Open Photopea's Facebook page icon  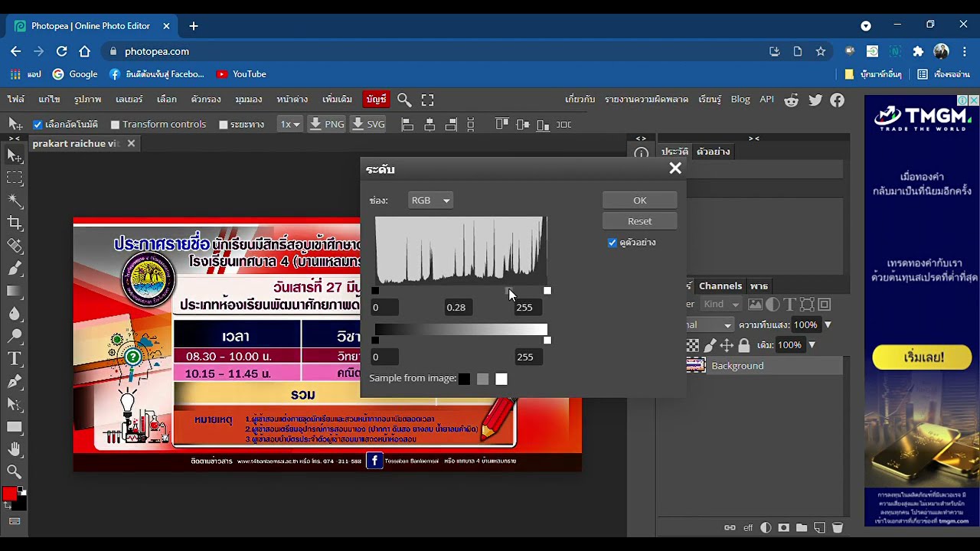[x=838, y=100]
